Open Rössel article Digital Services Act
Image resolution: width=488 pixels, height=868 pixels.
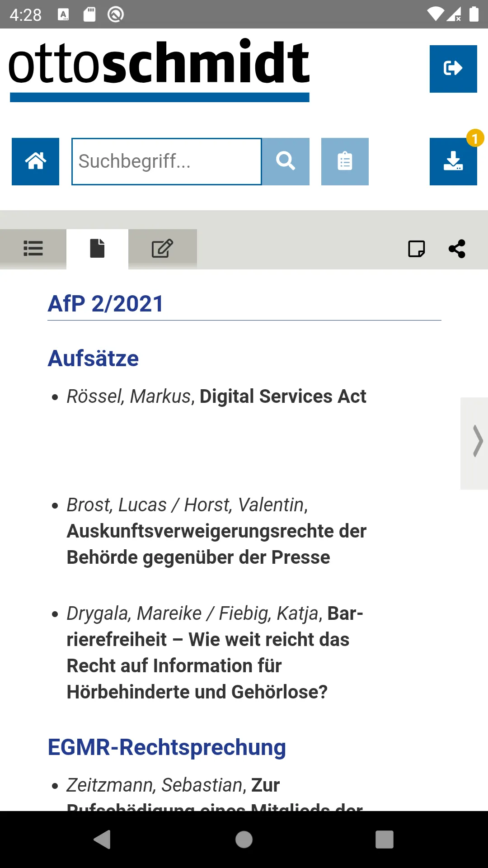pos(216,396)
